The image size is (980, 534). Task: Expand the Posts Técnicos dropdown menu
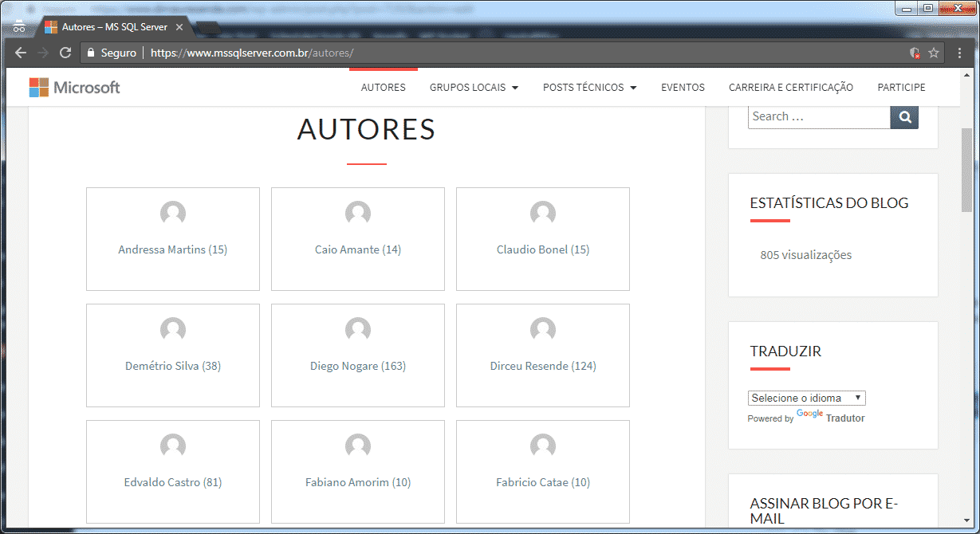pyautogui.click(x=589, y=88)
